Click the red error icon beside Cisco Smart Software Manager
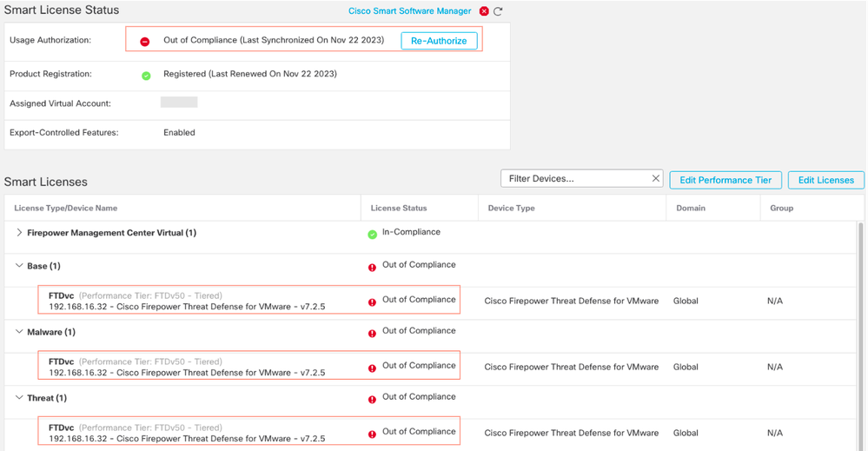The height and width of the screenshot is (451, 868). [484, 11]
